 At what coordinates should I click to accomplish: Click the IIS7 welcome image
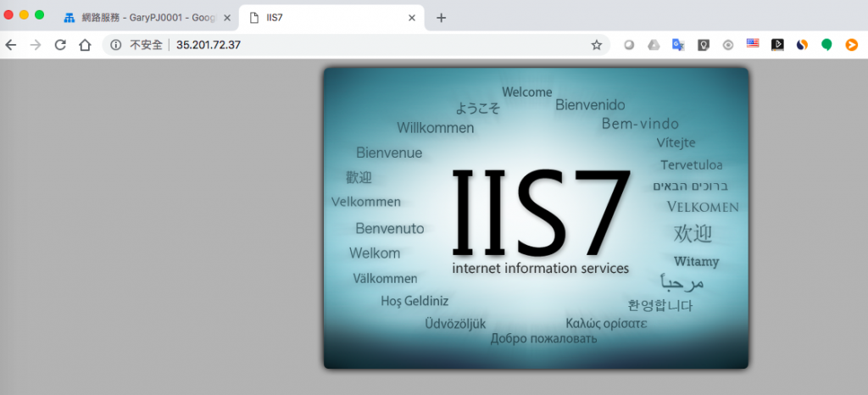point(536,218)
